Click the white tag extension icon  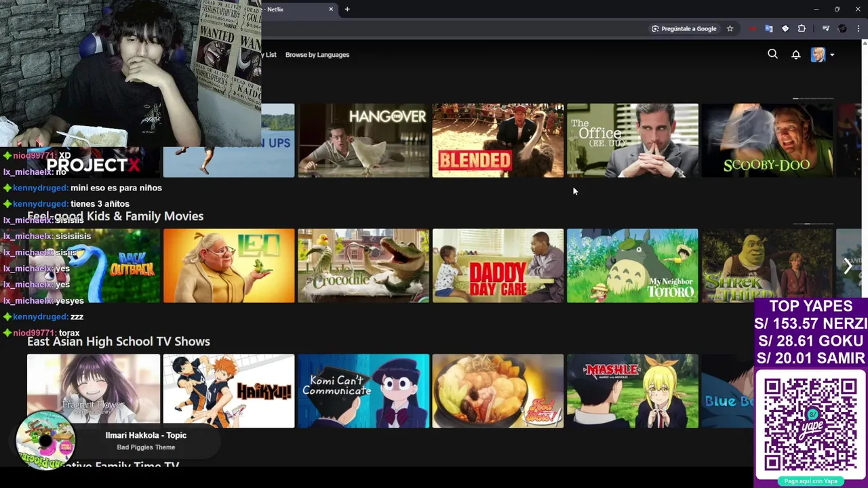pyautogui.click(x=785, y=28)
